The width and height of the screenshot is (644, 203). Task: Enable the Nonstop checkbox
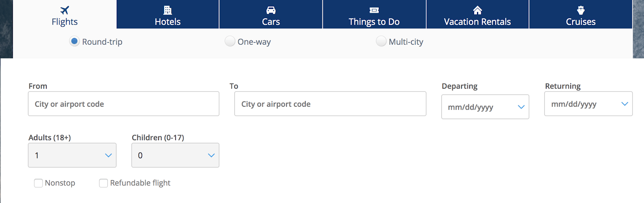[39, 183]
